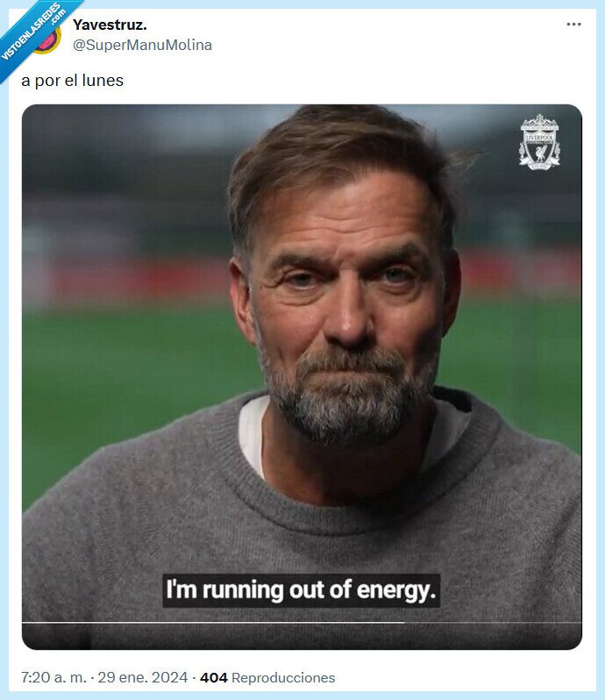
Task: Play the video of the bearded man
Action: point(302,376)
